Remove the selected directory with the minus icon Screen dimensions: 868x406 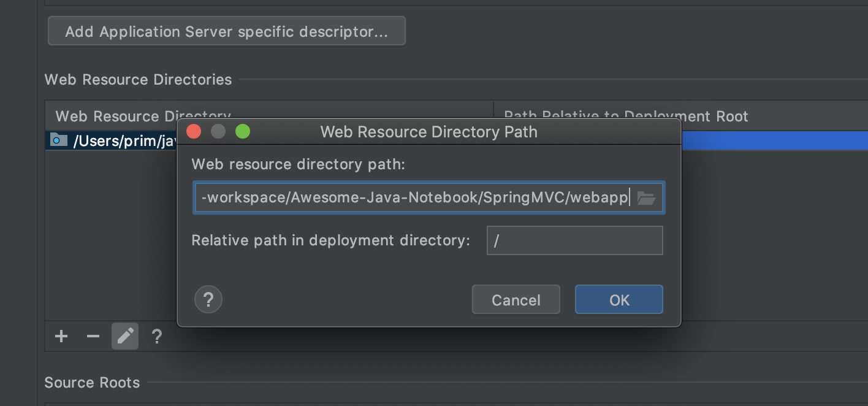pyautogui.click(x=93, y=336)
